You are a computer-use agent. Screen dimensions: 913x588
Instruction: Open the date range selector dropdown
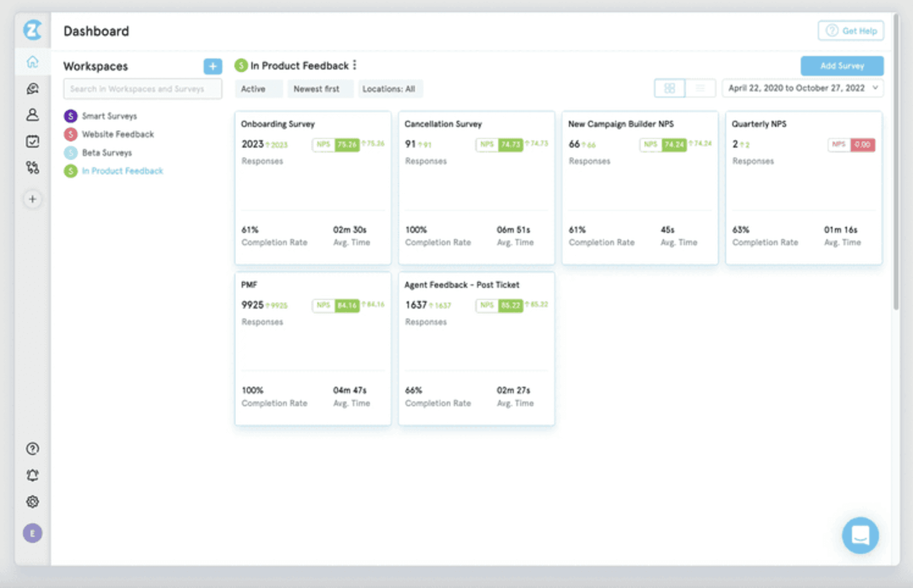point(802,88)
